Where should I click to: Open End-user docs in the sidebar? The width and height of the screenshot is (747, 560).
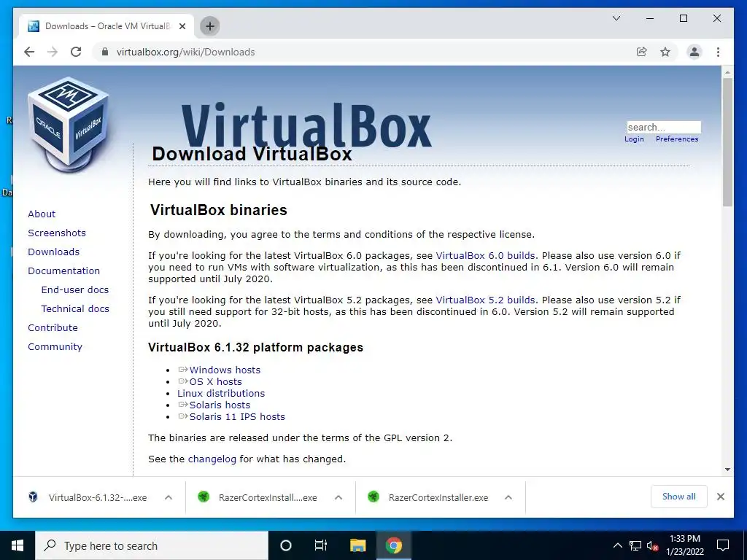pos(75,290)
